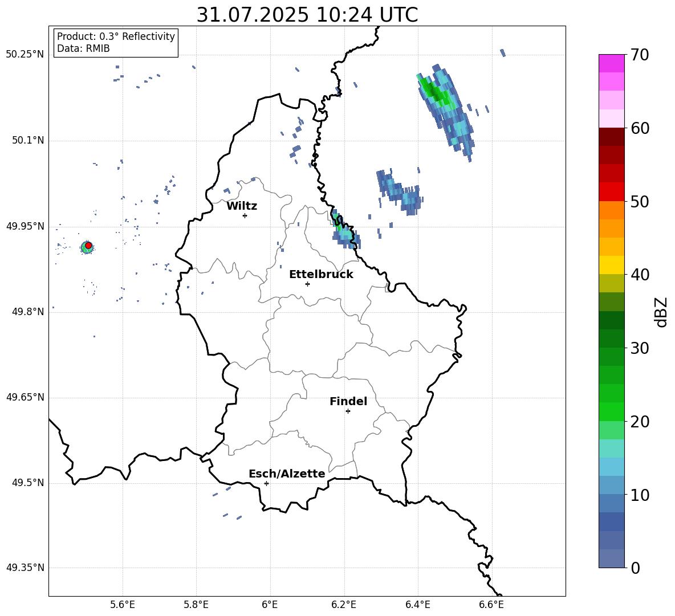Click the 49.8°N latitude label
675x616 pixels.
27,312
